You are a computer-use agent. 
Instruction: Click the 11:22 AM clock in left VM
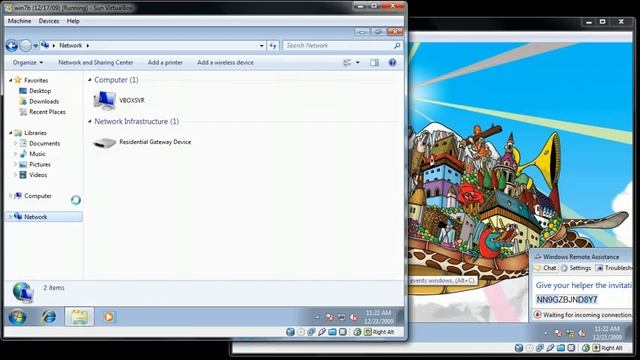tap(378, 313)
